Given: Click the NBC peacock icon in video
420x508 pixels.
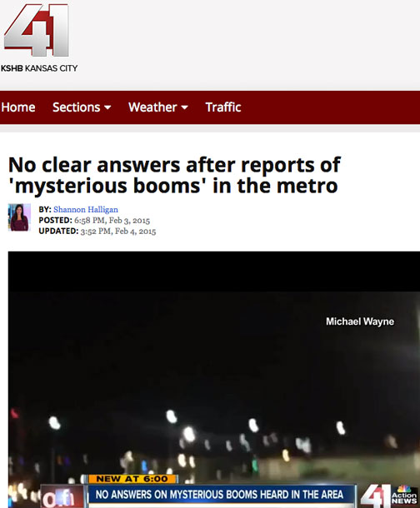Looking at the screenshot, I should pos(404,489).
